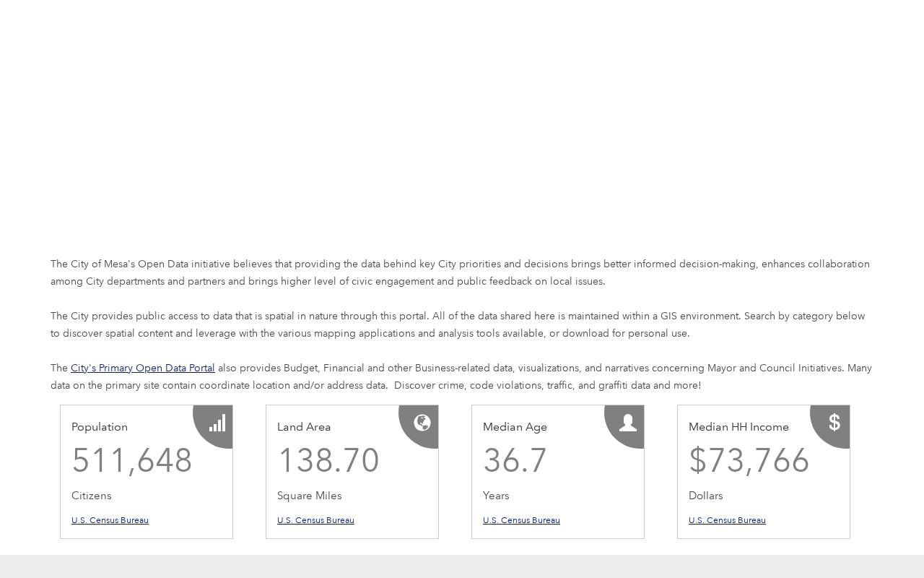924x578 pixels.
Task: Click the Median HH Income dollar icon
Action: (834, 423)
